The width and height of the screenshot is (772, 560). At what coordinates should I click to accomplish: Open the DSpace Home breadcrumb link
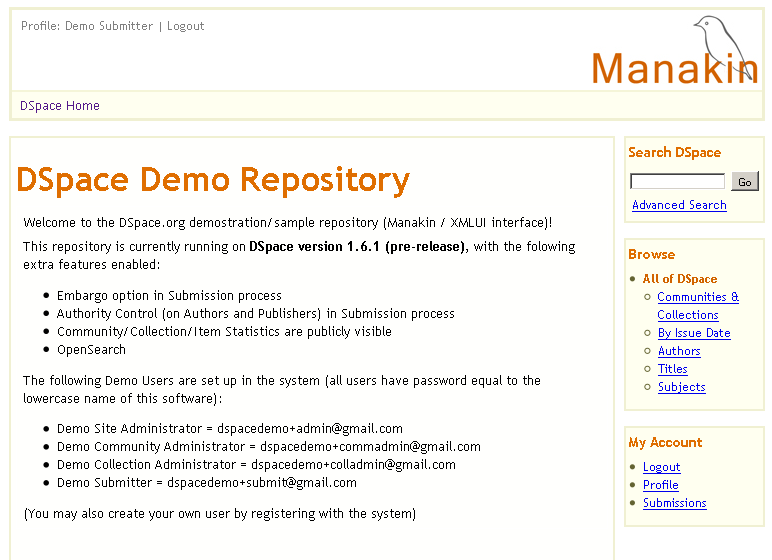pos(60,106)
